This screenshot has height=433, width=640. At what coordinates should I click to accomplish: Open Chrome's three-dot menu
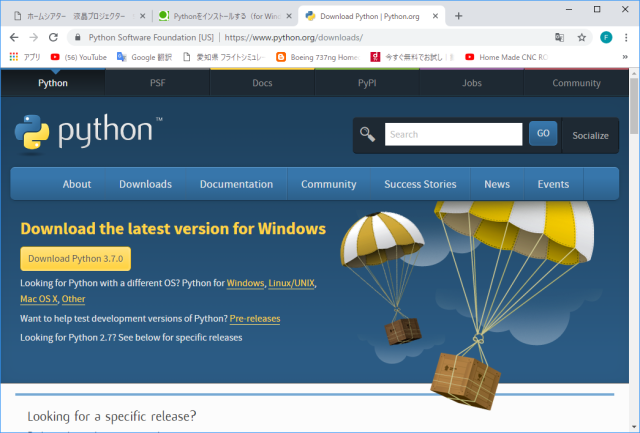tap(626, 38)
